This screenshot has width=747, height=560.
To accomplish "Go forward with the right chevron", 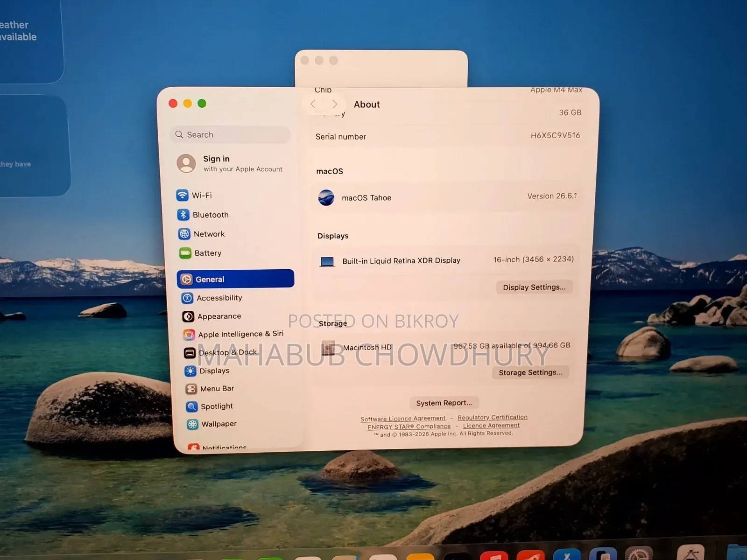I will pyautogui.click(x=334, y=104).
